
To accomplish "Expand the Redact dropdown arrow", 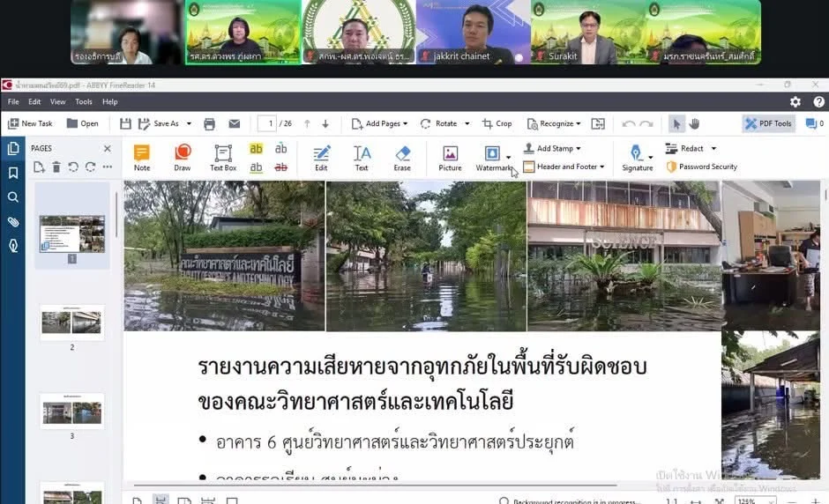I will click(x=713, y=149).
